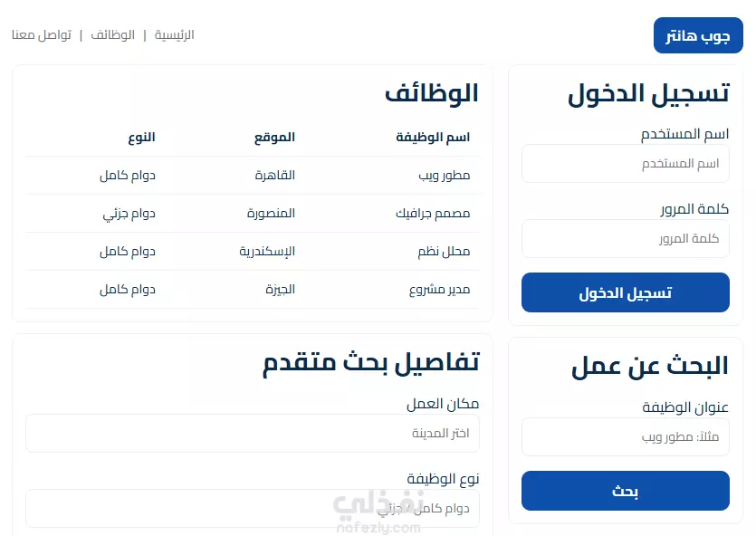This screenshot has height=536, width=756.
Task: Select the مدير مشروع job row
Action: coord(253,290)
